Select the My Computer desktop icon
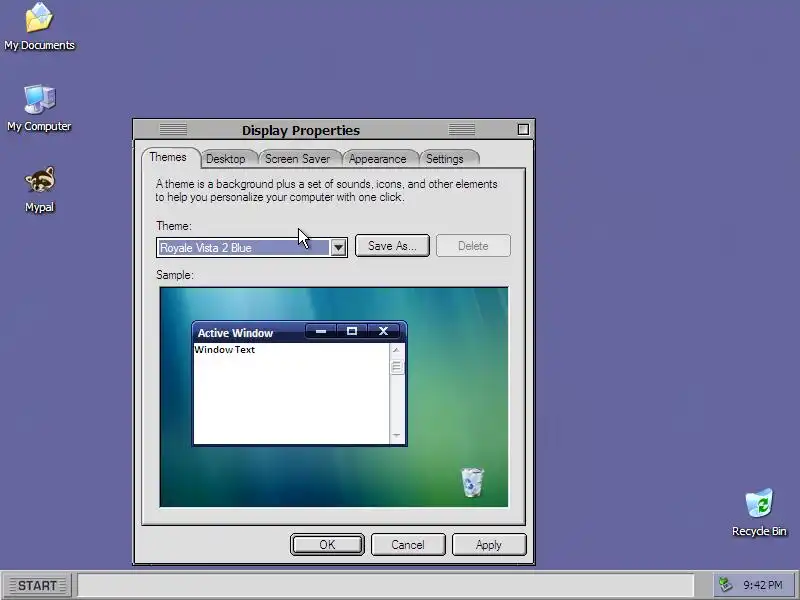Image resolution: width=800 pixels, height=600 pixels. tap(39, 108)
